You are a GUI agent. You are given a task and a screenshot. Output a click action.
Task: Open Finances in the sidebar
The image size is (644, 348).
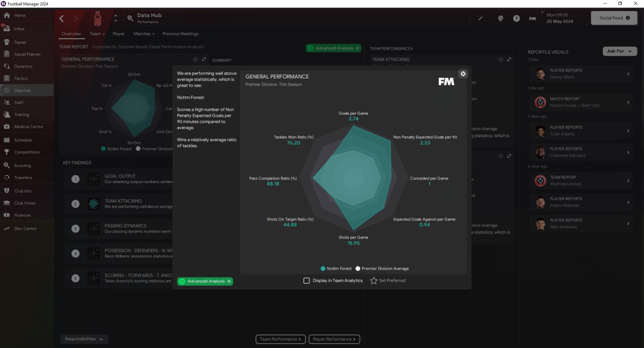(27, 215)
